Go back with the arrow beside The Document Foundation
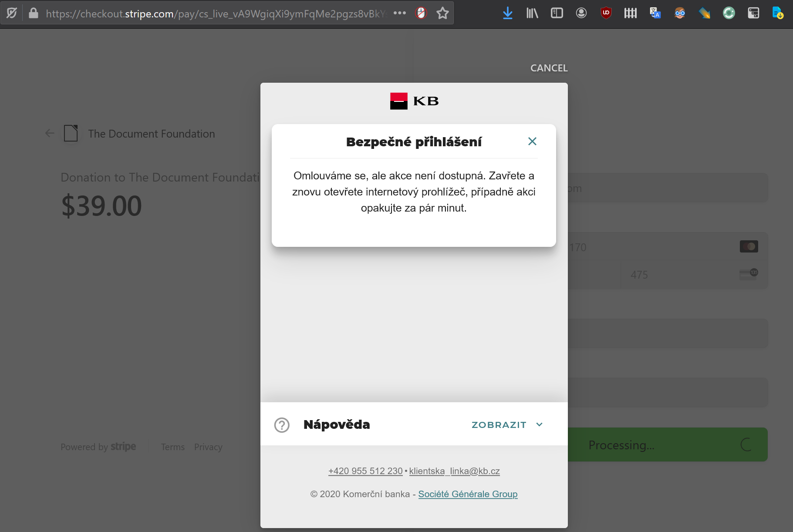This screenshot has height=532, width=793. [50, 133]
